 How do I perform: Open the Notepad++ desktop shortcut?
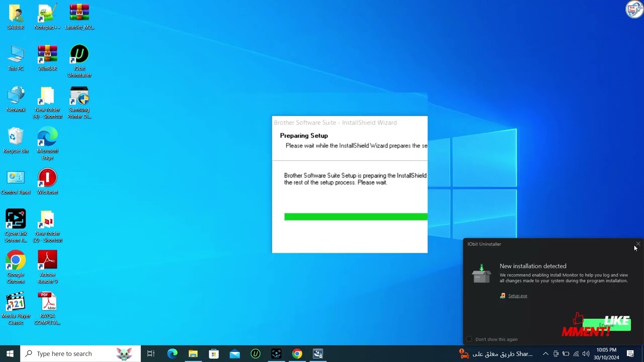pyautogui.click(x=47, y=17)
